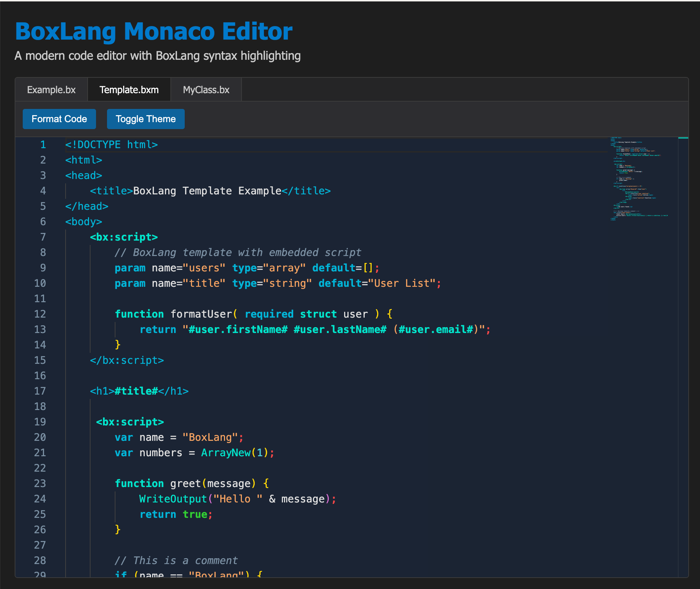
Task: Switch to the Example.bx tab
Action: 51,90
